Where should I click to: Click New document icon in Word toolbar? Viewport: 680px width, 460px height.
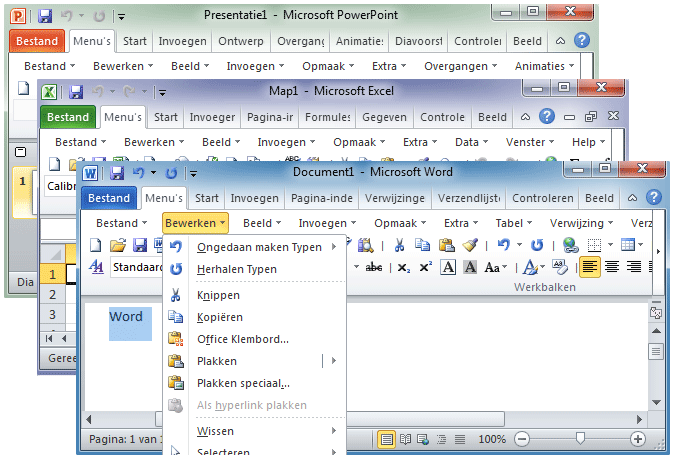click(x=95, y=245)
